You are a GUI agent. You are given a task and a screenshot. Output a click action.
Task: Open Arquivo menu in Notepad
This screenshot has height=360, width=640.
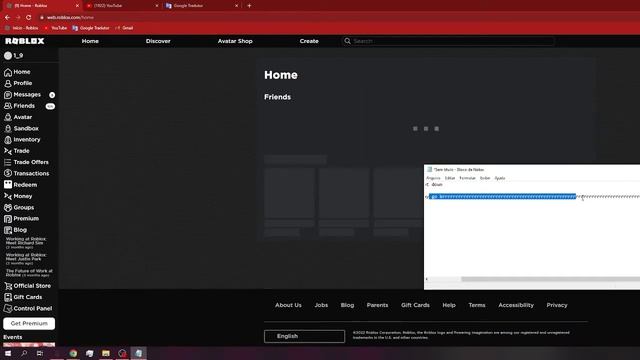point(433,178)
